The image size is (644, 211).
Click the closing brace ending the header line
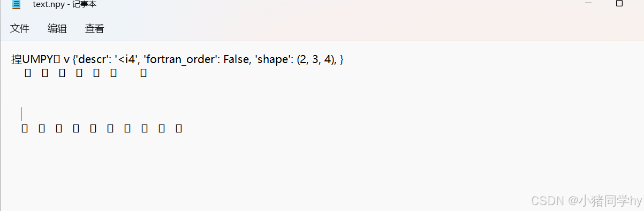point(342,59)
